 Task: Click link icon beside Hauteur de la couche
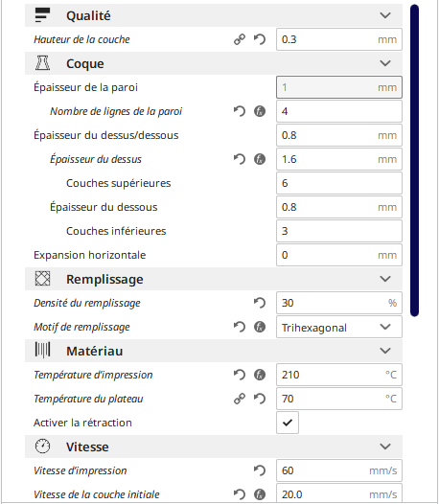coord(240,39)
